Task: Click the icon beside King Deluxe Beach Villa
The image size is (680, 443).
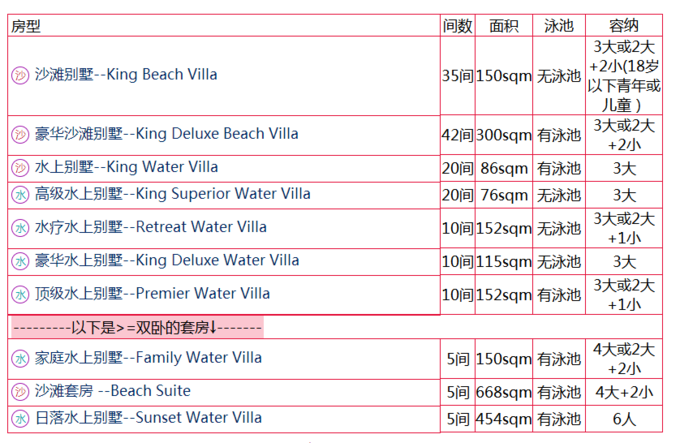Action: (20, 134)
